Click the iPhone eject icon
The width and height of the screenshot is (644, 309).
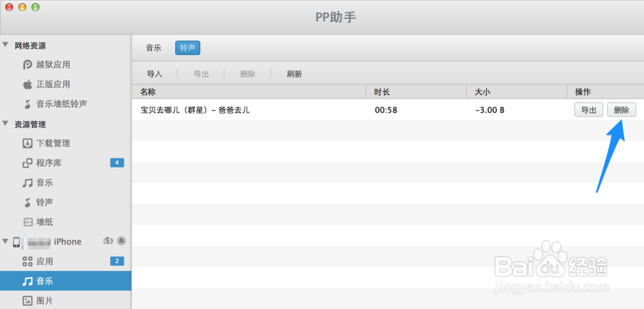(x=121, y=241)
